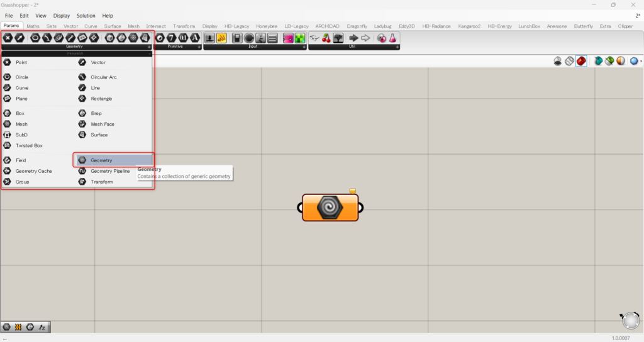Select the Geometry Pipeline item

(109, 171)
